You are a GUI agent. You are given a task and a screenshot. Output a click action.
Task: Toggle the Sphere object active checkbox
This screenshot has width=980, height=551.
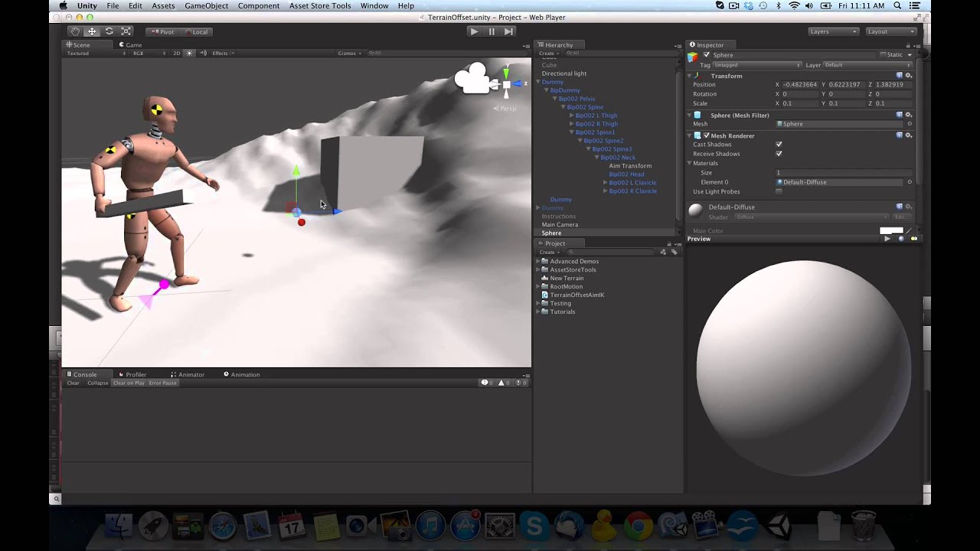point(707,55)
